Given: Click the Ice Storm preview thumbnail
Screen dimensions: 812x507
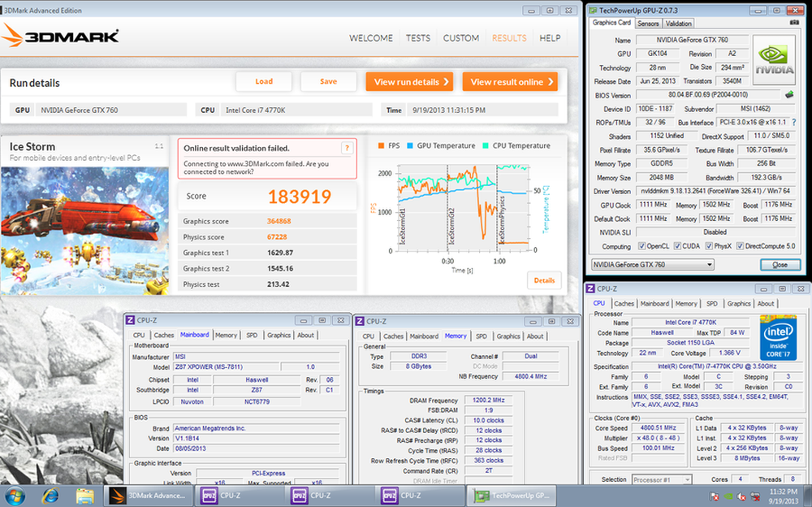Looking at the screenshot, I should 84,231.
